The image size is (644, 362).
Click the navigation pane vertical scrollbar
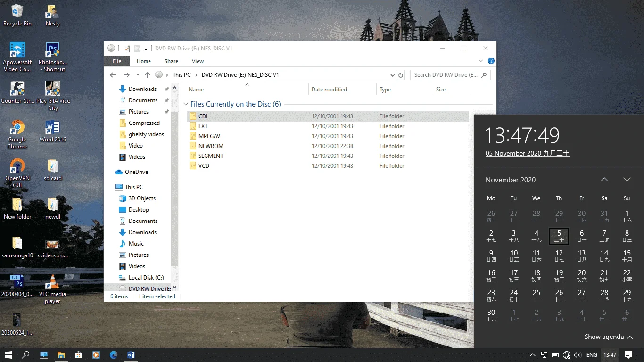pos(175,188)
